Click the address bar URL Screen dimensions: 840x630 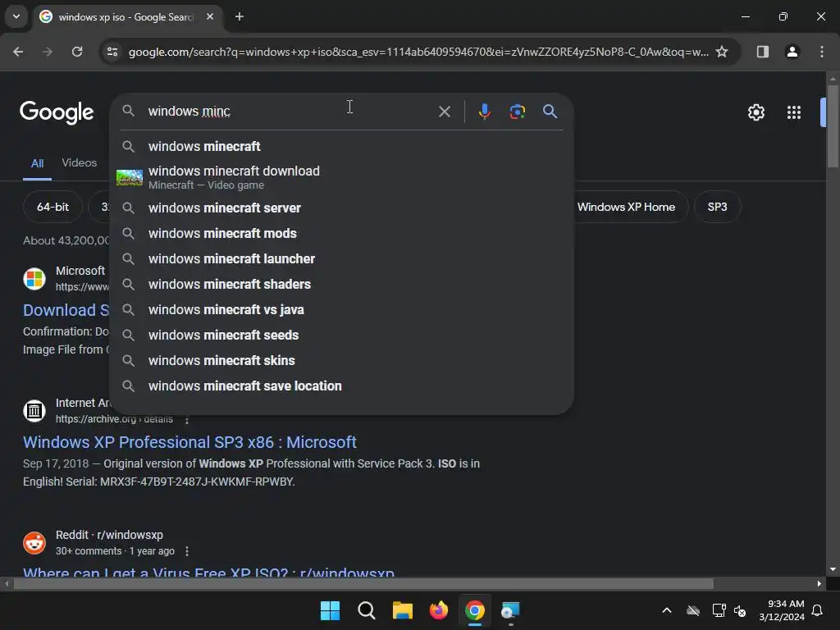pos(418,52)
